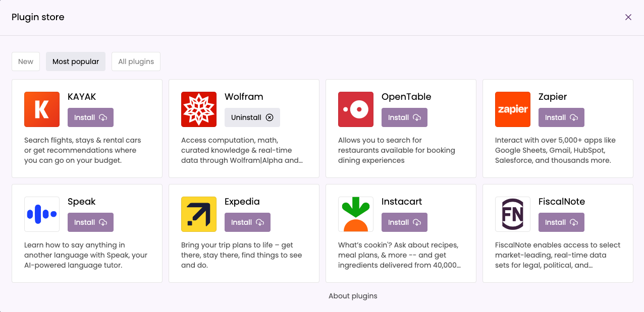
Task: Install the OpenTable plugin
Action: (x=404, y=117)
